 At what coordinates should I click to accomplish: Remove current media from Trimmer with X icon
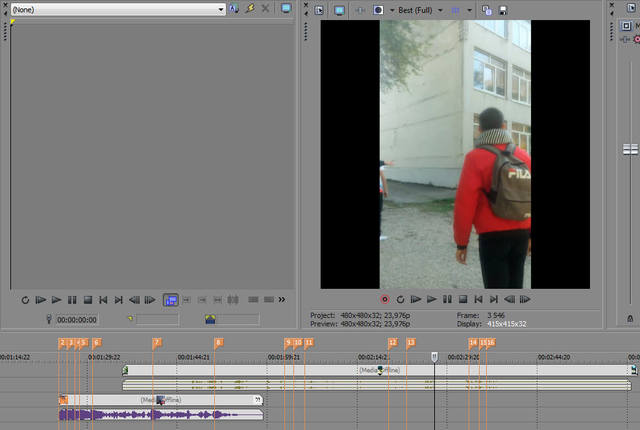coord(265,9)
